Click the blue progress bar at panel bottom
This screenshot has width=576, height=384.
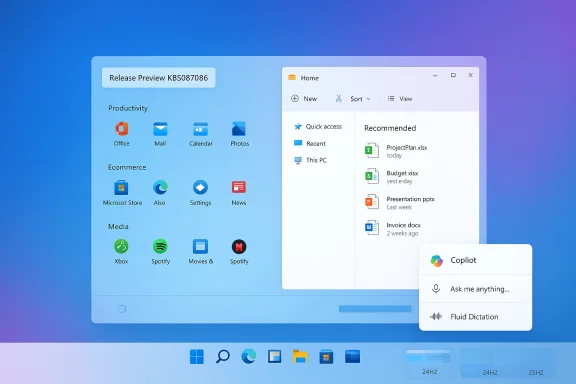(375, 309)
